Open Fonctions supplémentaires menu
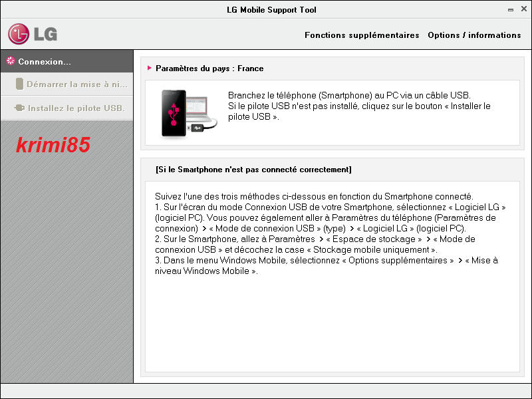This screenshot has height=399, width=532. coord(362,35)
